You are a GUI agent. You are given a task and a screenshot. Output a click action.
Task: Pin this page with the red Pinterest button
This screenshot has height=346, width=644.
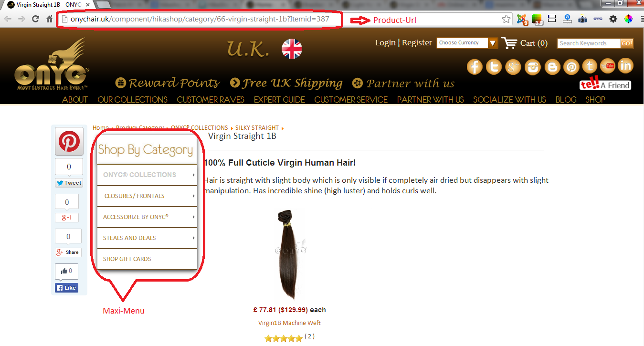pyautogui.click(x=69, y=141)
